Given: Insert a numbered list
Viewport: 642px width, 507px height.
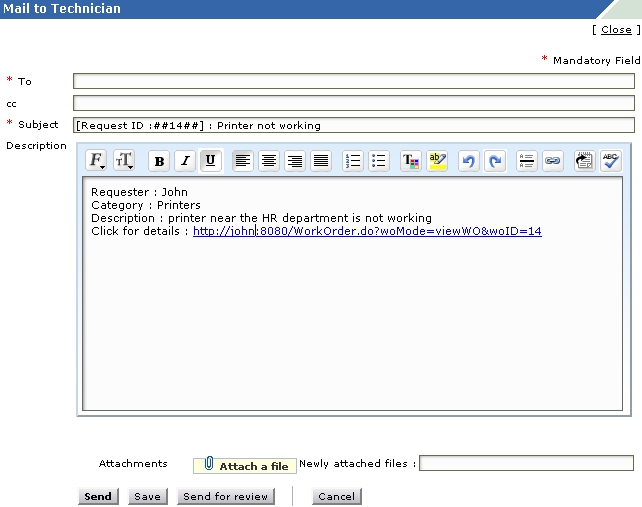Looking at the screenshot, I should point(353,161).
